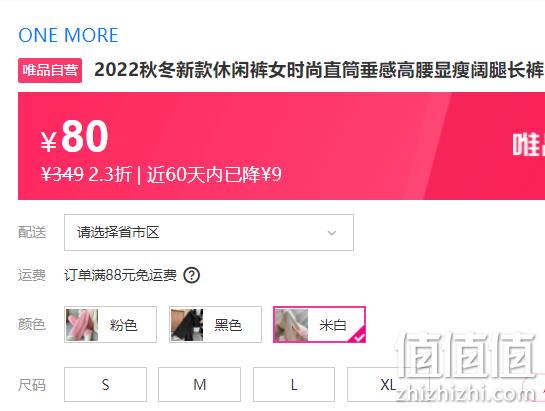545x411 pixels.
Task: Choose size XL
Action: point(388,385)
